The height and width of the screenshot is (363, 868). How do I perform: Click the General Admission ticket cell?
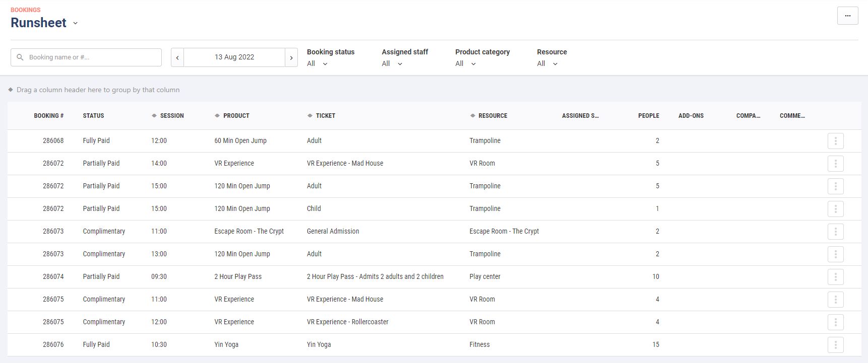coord(333,232)
